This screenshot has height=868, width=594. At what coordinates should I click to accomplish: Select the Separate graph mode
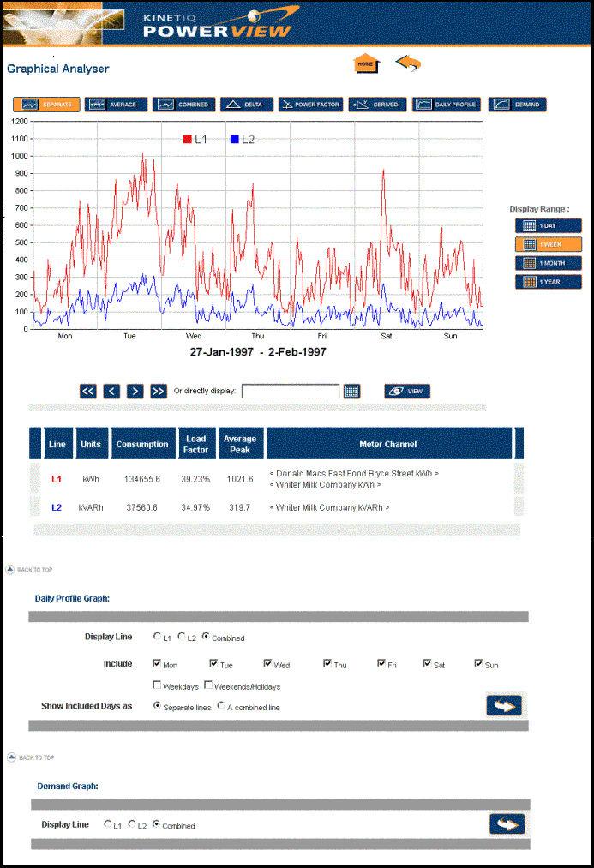[x=46, y=104]
